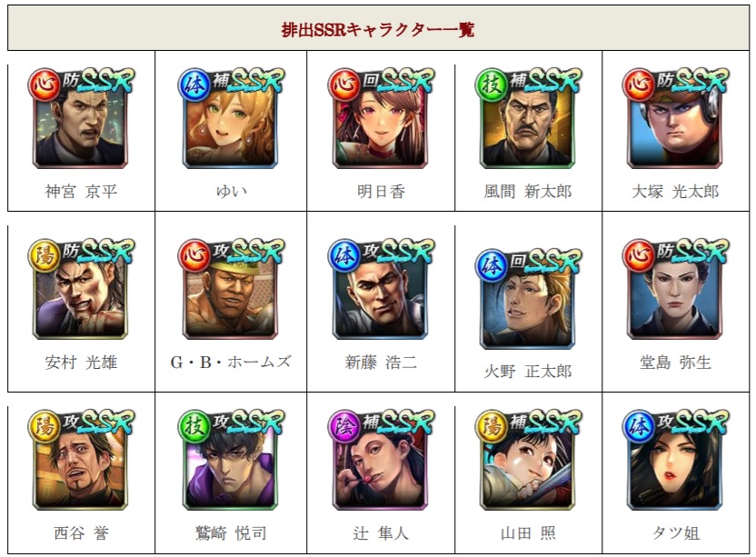The width and height of the screenshot is (756, 557).
Task: Click 西谷 誉's yellow 陽 attribute icon
Action: [x=44, y=426]
